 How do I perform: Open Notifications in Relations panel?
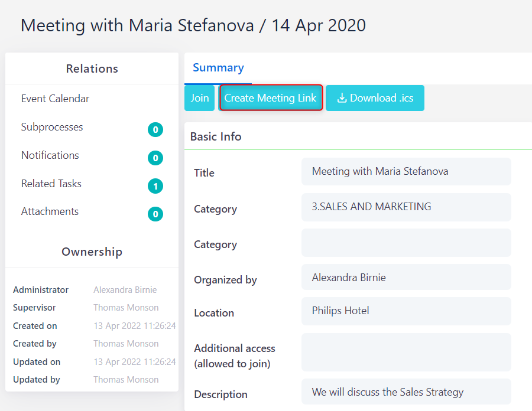[50, 155]
